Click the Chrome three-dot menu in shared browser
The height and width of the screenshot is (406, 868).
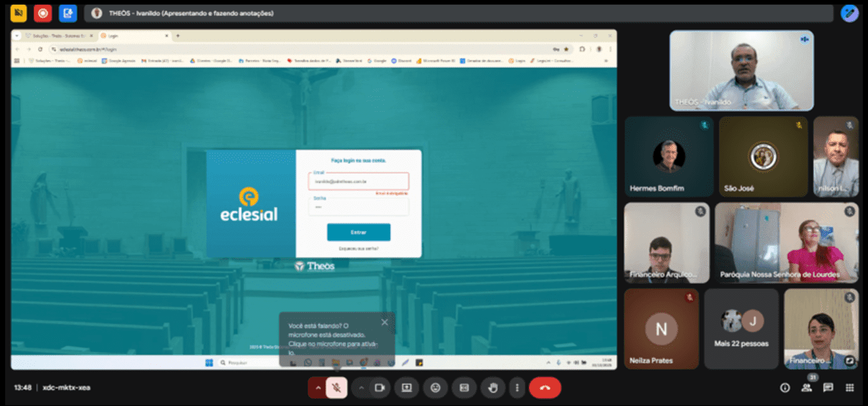pos(610,49)
